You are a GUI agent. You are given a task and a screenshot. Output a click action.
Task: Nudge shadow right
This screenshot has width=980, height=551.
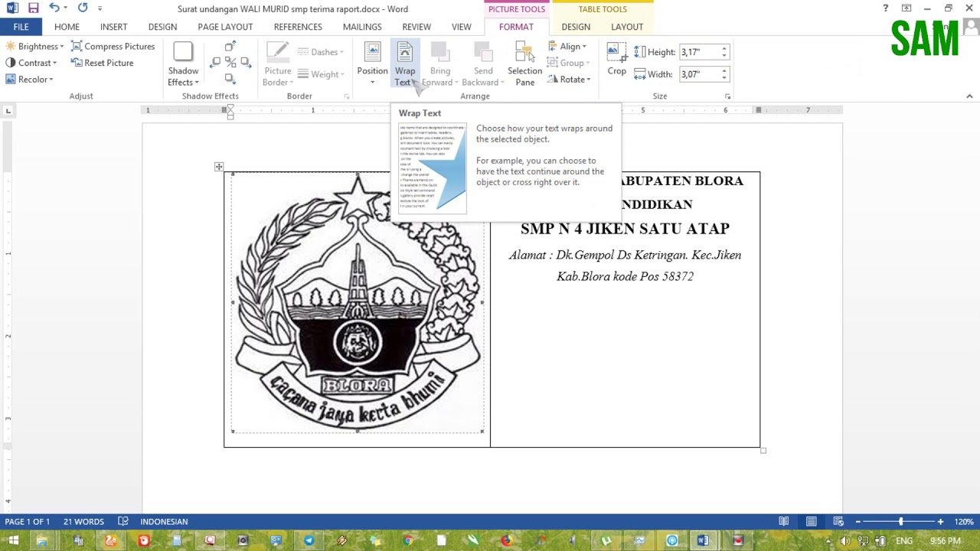coord(245,62)
